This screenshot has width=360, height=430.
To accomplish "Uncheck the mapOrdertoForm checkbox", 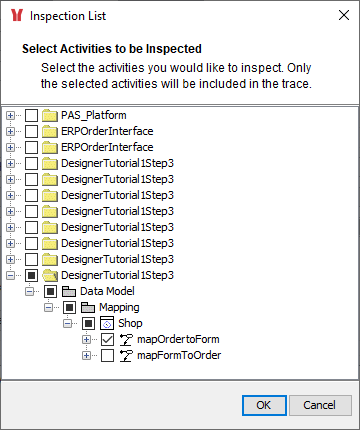I will point(107,339).
